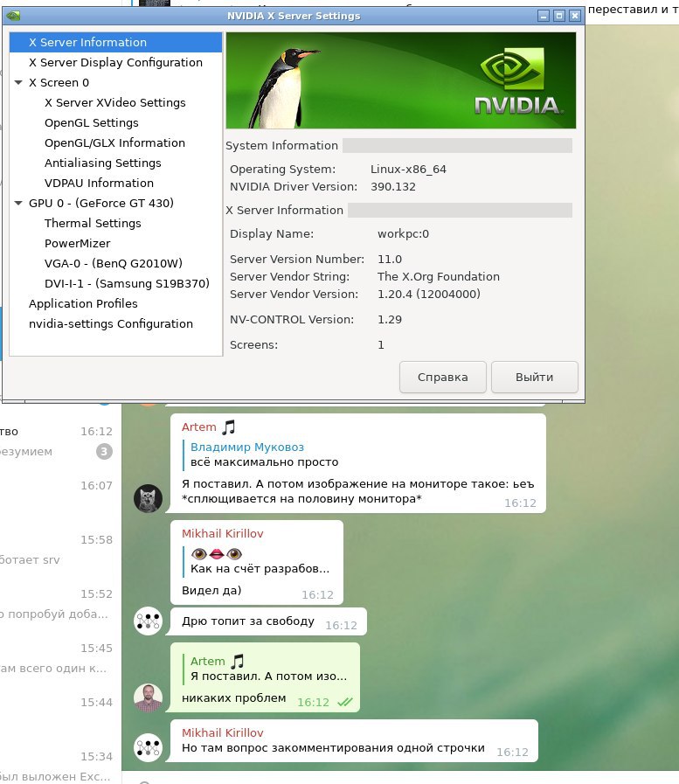Select DVI-I-1 Samsung S19B370 display
This screenshot has width=679, height=784.
(x=127, y=283)
